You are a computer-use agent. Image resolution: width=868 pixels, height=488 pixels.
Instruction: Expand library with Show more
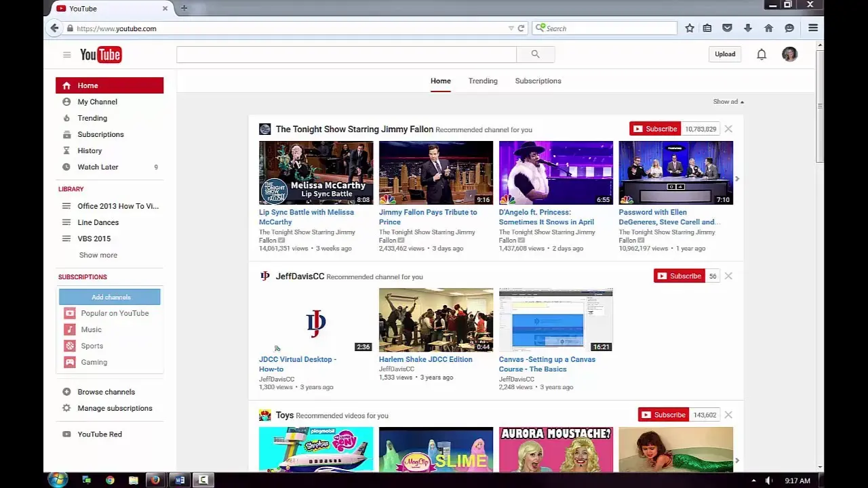[98, 255]
